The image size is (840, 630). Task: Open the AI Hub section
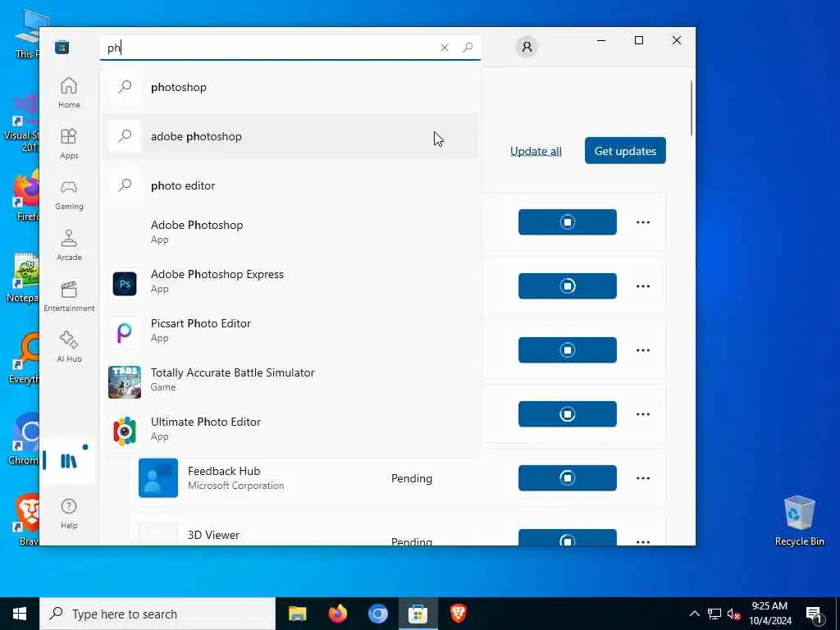69,347
